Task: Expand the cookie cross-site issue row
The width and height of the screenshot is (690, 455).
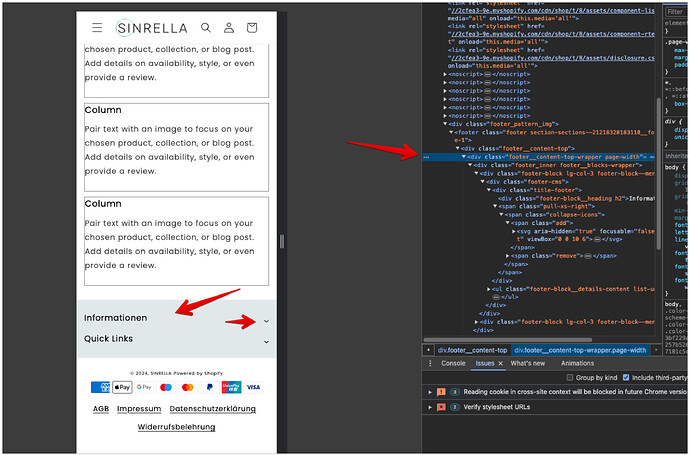Action: point(430,392)
